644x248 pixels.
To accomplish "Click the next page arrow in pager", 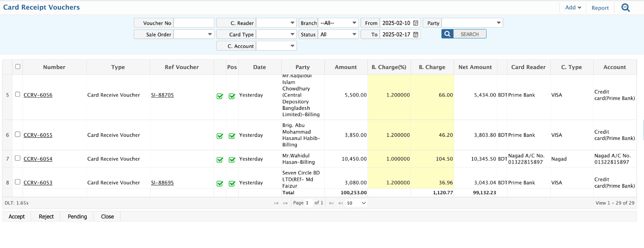I will click(x=331, y=203).
